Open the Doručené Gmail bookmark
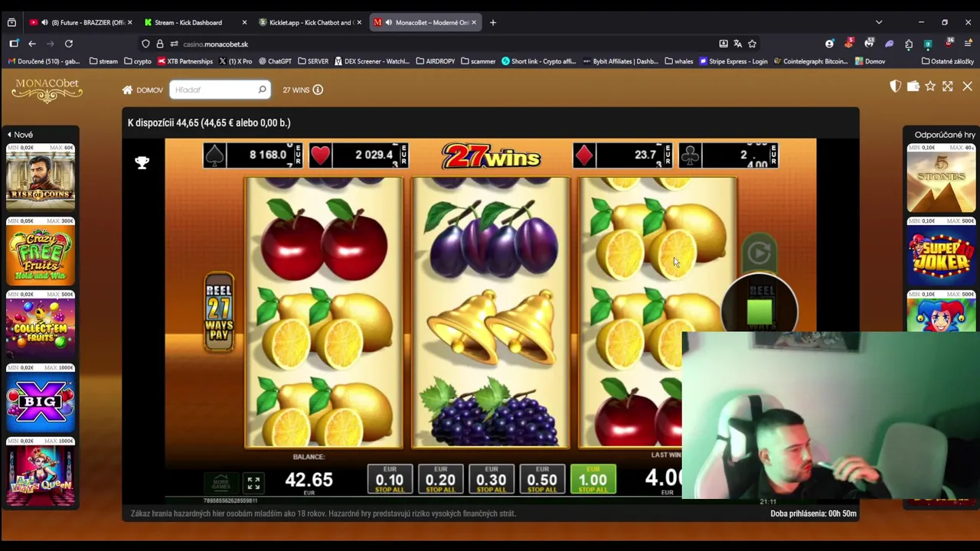Viewport: 980px width, 551px height. pyautogui.click(x=44, y=61)
